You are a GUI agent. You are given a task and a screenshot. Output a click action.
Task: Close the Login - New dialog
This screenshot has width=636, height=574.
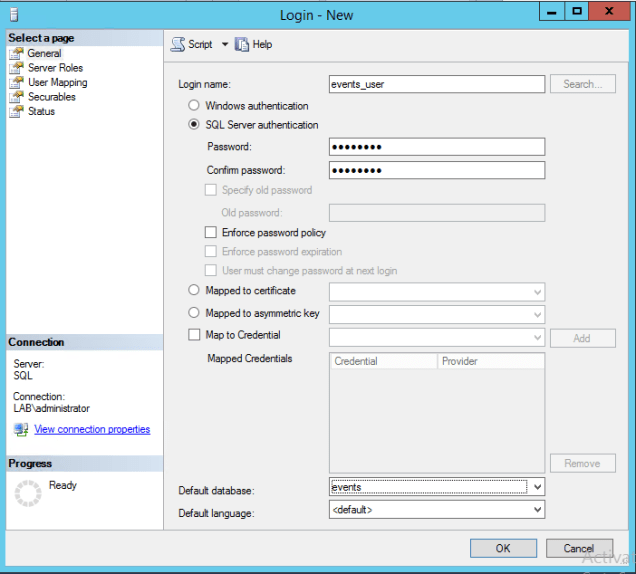coord(609,11)
